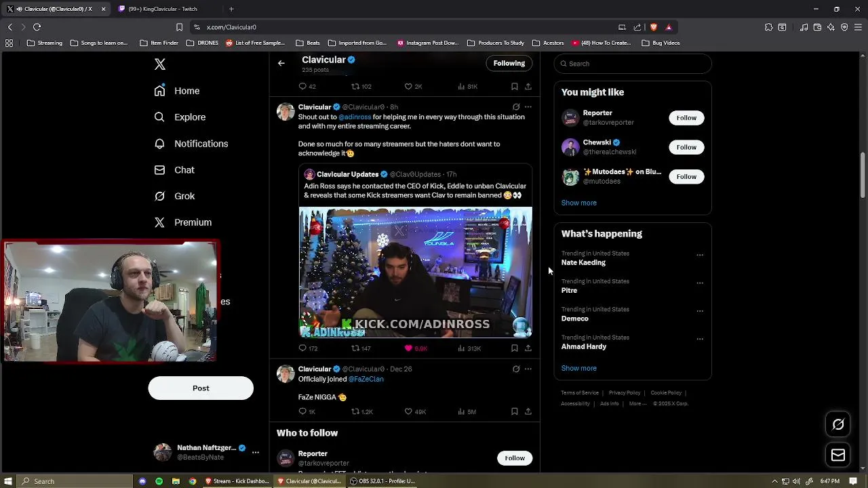Open the Bug Videos bookmark folder
Screen dimensions: 868x488
tap(660, 43)
